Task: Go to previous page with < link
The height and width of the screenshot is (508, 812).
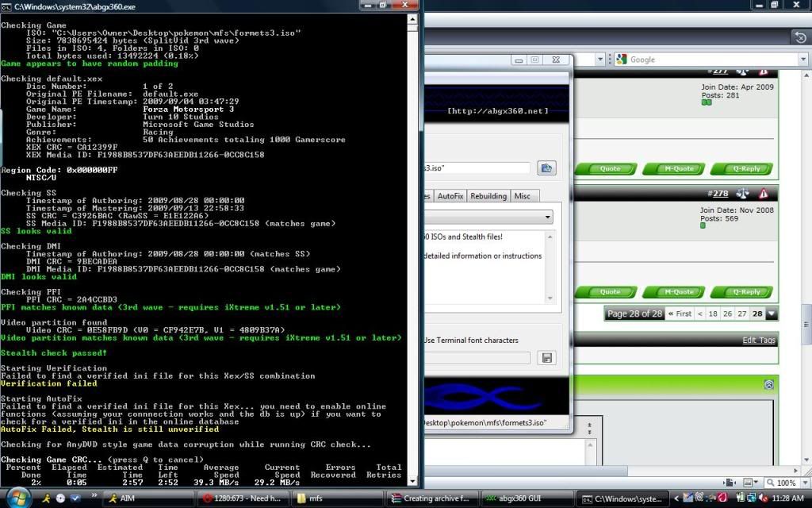Action: tap(700, 314)
